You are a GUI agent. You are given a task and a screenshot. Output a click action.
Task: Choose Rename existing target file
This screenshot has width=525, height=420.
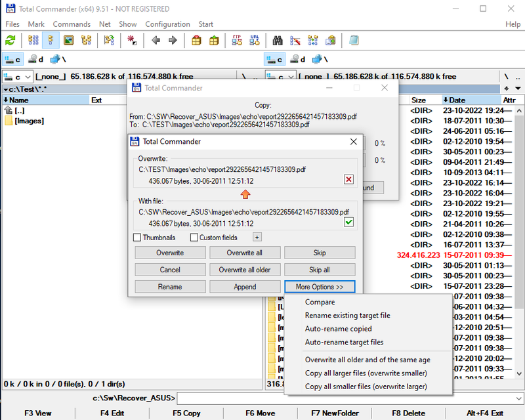pyautogui.click(x=368, y=315)
